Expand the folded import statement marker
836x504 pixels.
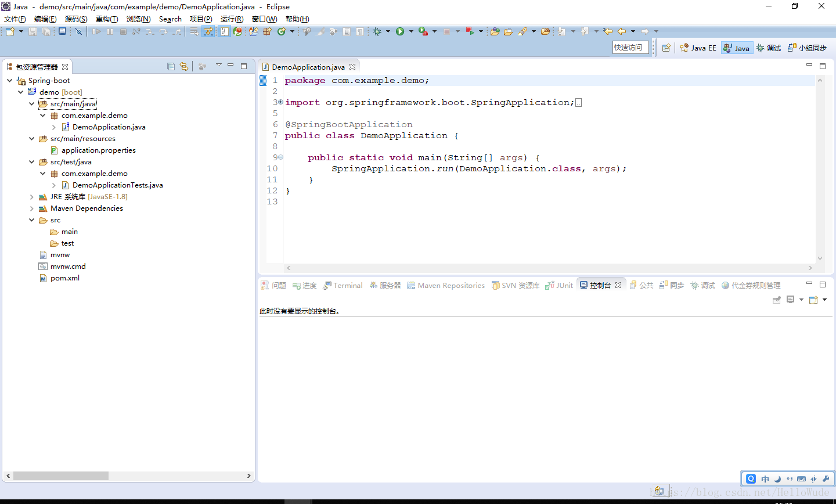(281, 102)
